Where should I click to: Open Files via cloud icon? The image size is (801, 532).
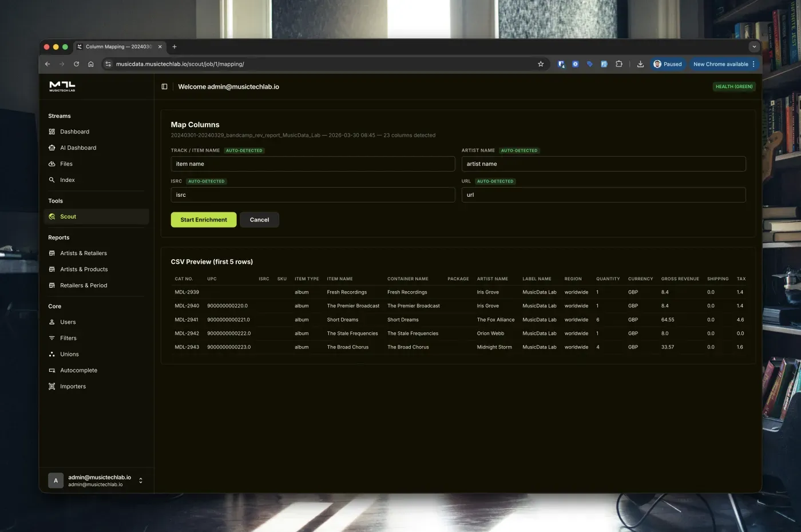click(52, 164)
